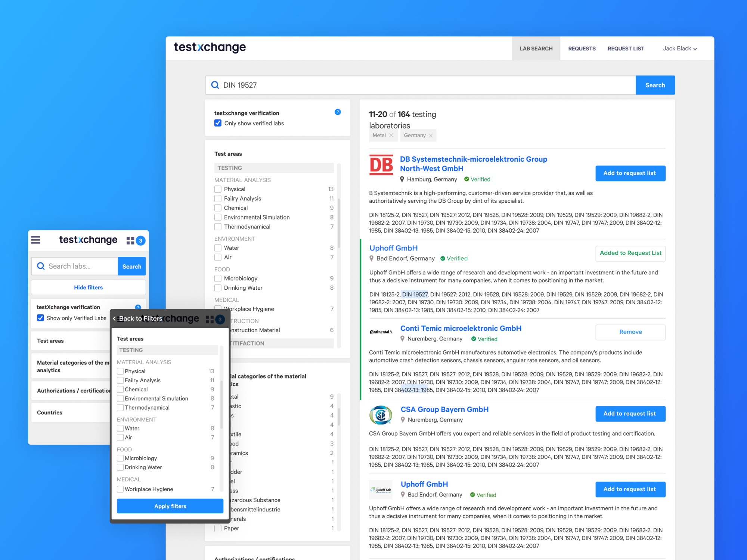Screen dimensions: 747x560
Task: Click the testxchange logo in mobile header
Action: [88, 240]
